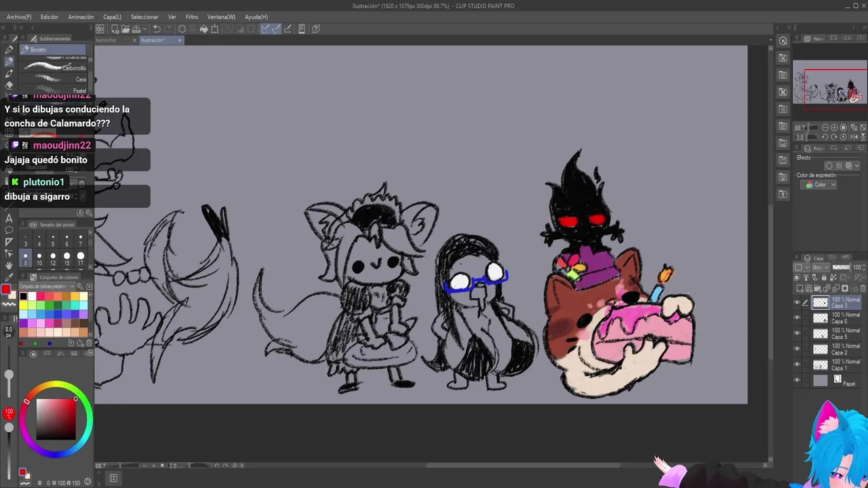
Task: Click the red main color swatch in toolbox
Action: [x=6, y=290]
